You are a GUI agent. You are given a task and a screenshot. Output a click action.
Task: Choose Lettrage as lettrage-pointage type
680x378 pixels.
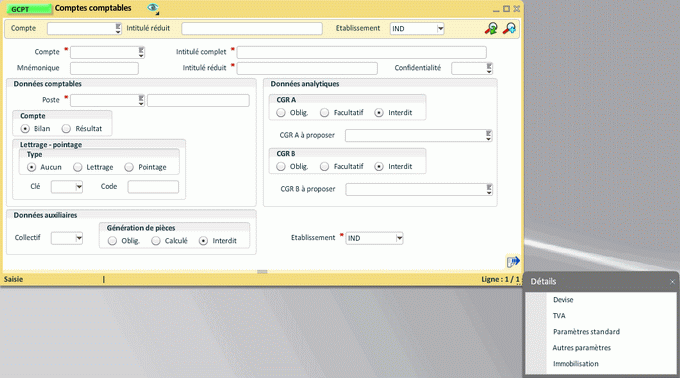click(78, 167)
